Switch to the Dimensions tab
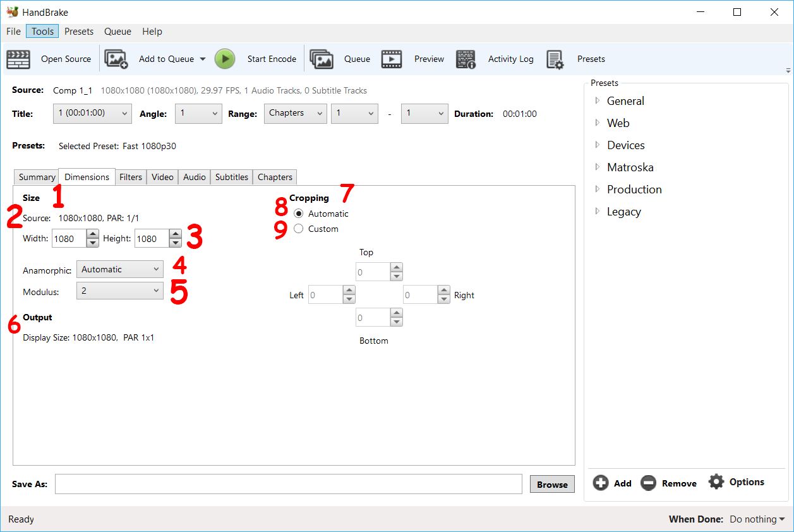This screenshot has width=794, height=532. tap(87, 177)
